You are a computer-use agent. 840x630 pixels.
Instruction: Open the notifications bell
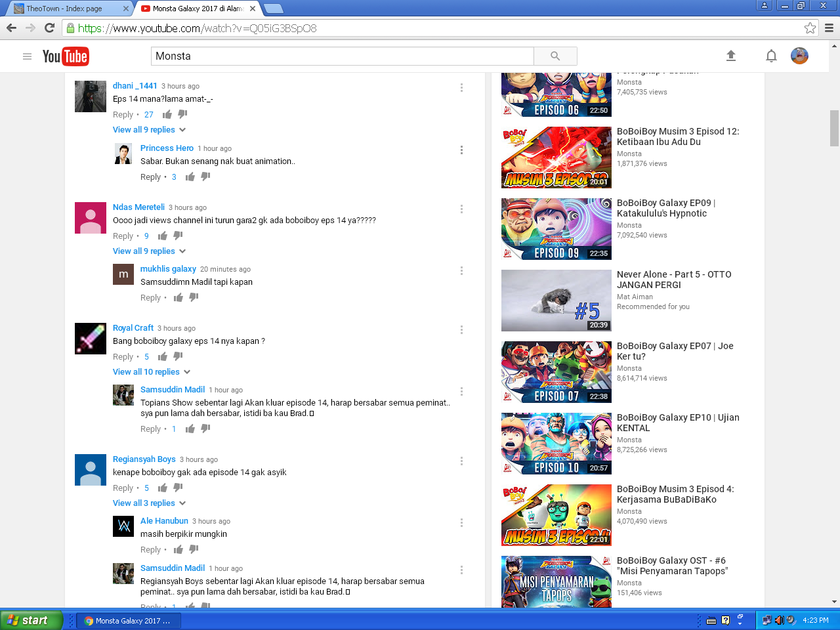pos(771,56)
